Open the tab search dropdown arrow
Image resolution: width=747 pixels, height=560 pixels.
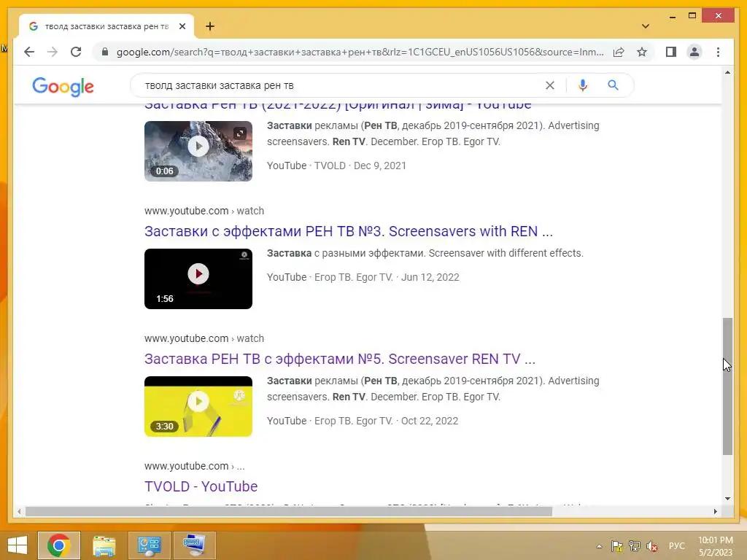pyautogui.click(x=646, y=26)
